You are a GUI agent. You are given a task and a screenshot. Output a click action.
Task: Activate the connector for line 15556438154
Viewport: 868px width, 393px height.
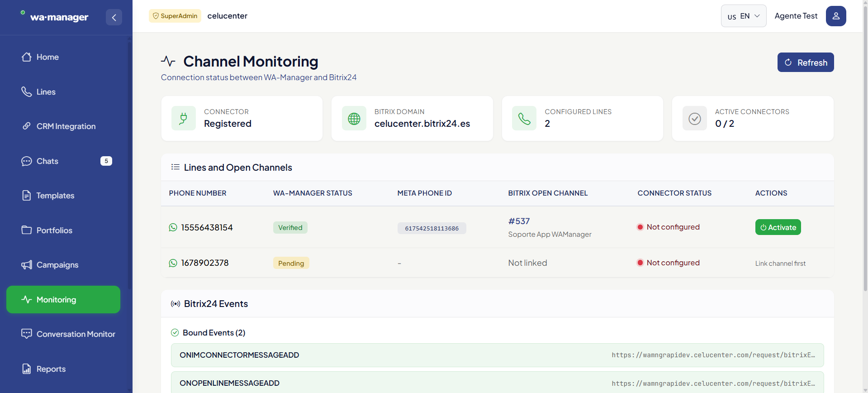point(778,227)
